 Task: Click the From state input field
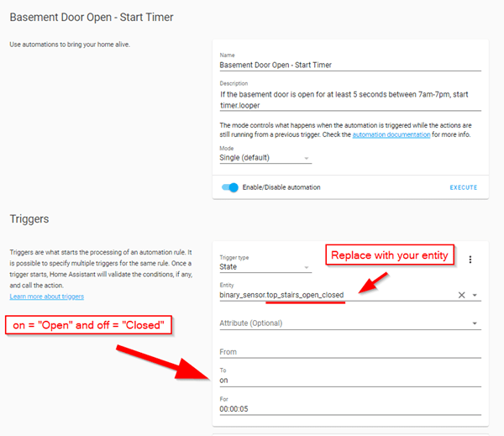click(x=350, y=352)
